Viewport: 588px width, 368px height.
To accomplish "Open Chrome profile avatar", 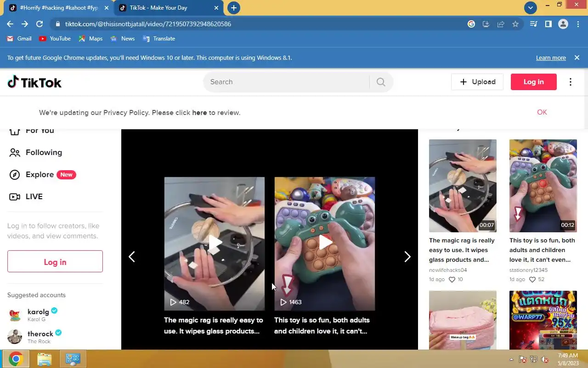I will 563,24.
